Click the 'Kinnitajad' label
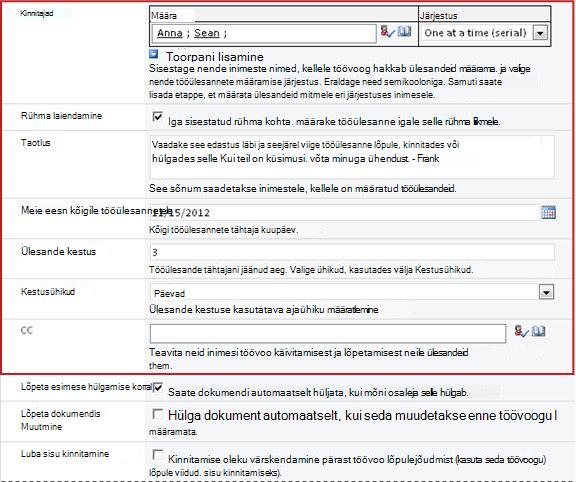Screen dimensions: 576x482 (37, 13)
